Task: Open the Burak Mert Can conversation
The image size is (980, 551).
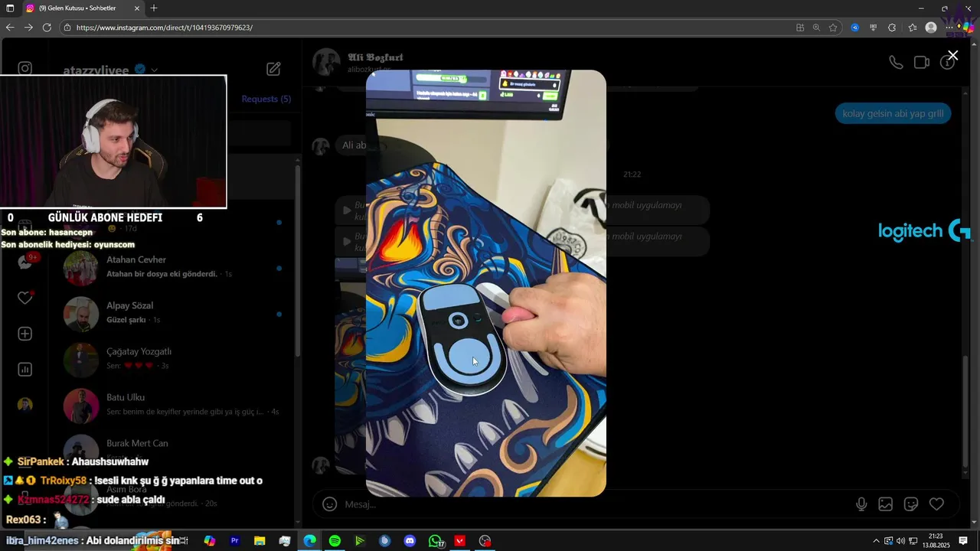Action: [173, 448]
